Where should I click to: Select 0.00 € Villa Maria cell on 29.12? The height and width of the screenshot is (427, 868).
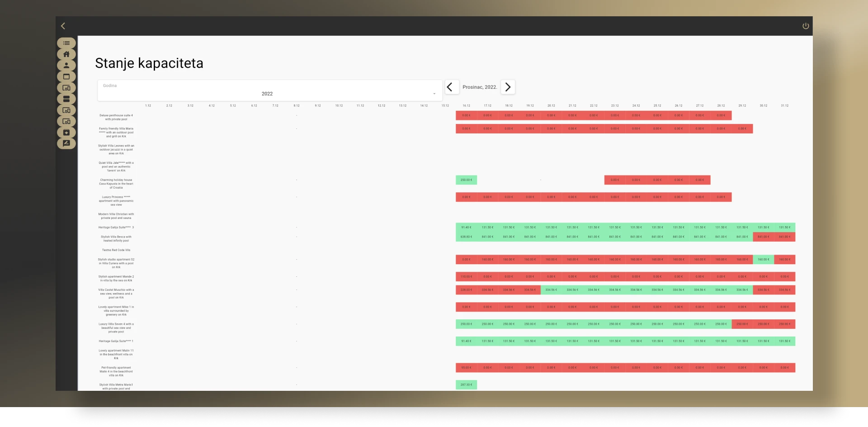click(742, 128)
